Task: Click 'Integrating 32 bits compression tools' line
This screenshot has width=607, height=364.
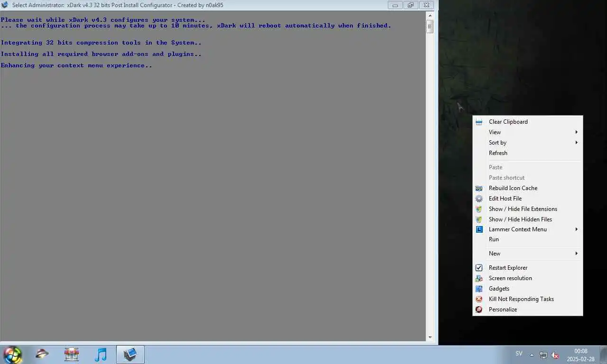Action: tap(101, 43)
